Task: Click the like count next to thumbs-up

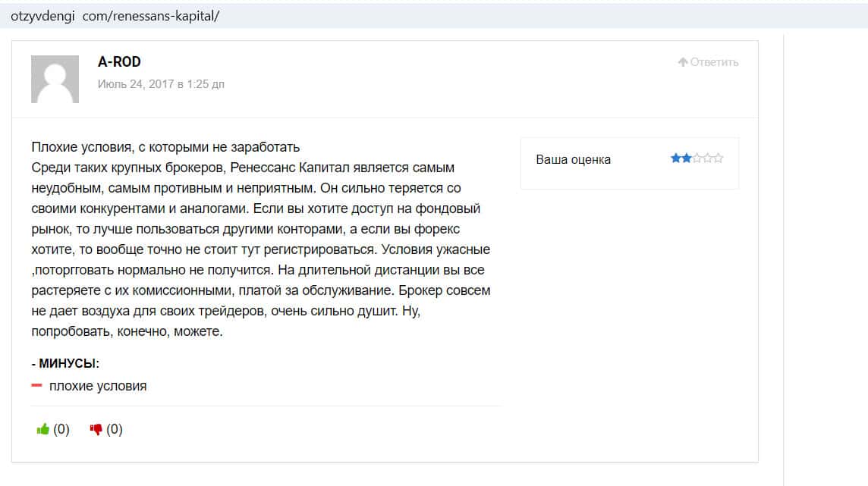Action: 61,430
